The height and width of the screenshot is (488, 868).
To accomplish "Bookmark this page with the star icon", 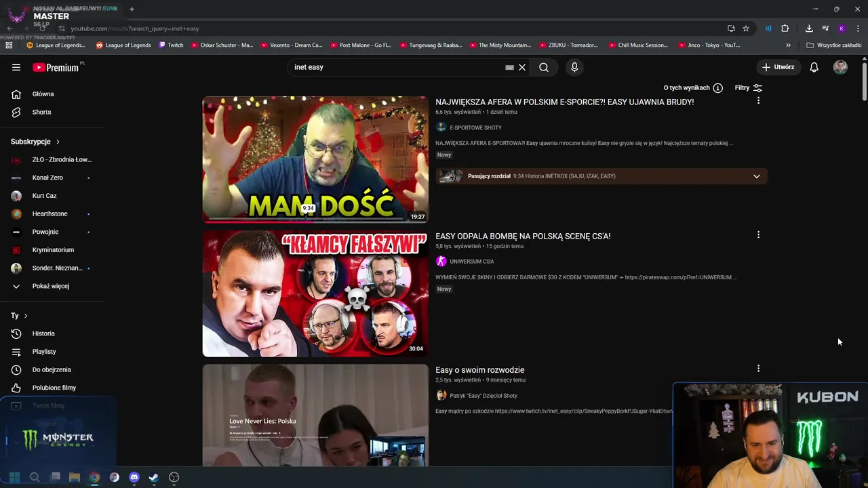I will pyautogui.click(x=746, y=28).
